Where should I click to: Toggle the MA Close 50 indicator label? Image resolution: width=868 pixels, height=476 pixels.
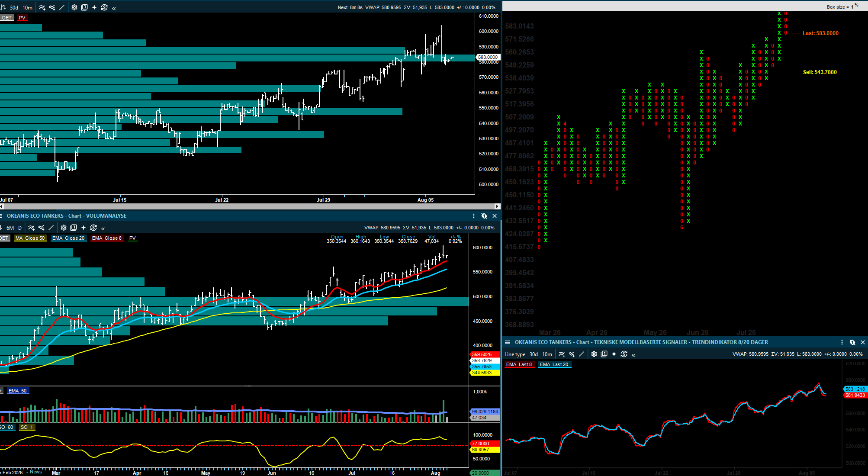point(30,238)
